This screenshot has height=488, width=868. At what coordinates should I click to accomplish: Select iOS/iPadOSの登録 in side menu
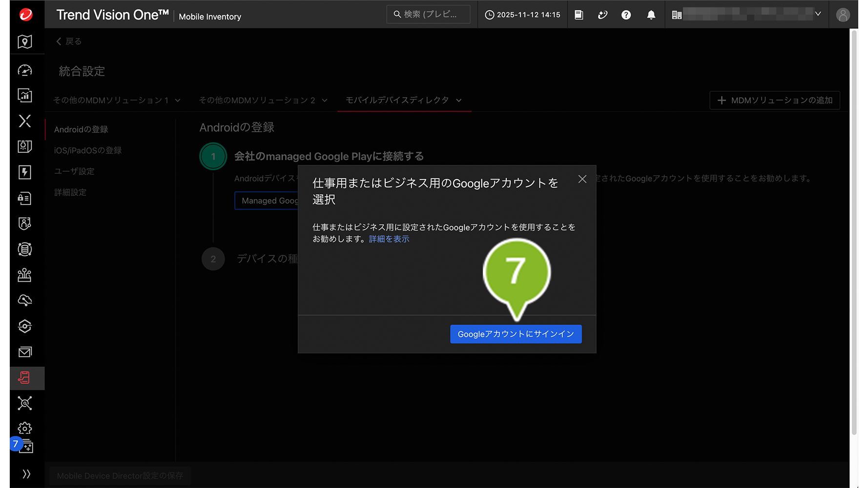coord(88,150)
